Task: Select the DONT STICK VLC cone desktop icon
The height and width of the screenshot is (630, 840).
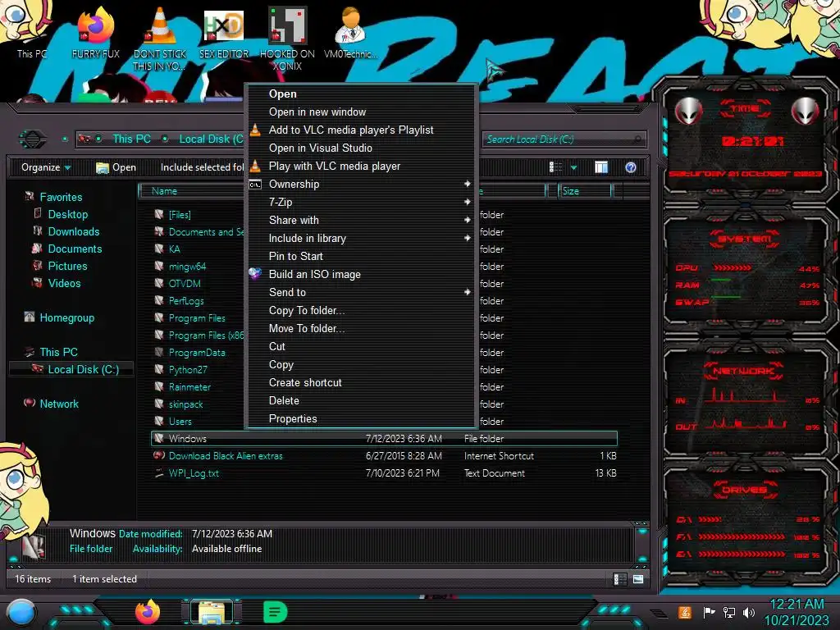Action: 160,39
